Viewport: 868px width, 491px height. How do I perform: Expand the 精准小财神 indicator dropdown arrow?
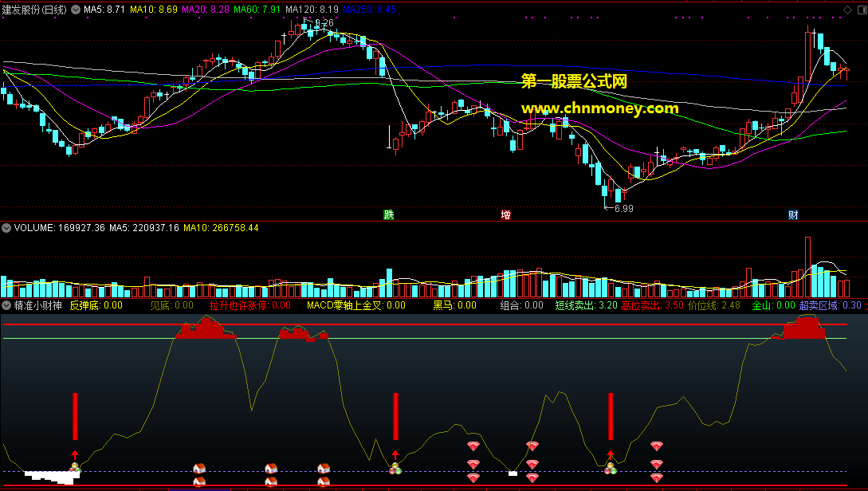coord(6,305)
